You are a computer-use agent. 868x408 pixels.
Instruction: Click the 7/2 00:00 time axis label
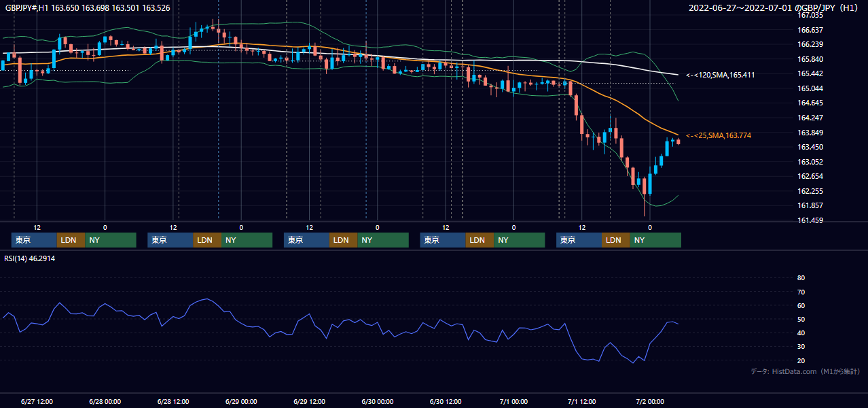pos(650,402)
